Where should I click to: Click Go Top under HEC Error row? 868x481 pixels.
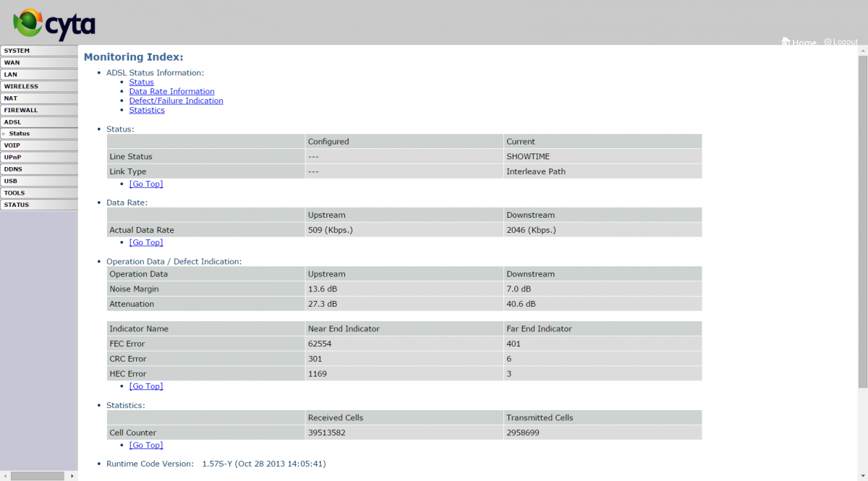tap(146, 386)
